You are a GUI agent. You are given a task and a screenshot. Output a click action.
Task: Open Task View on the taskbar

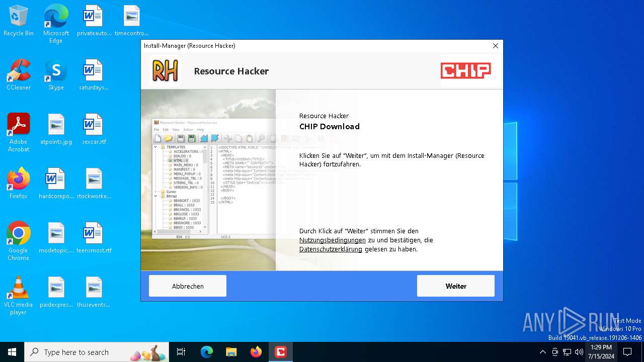click(x=181, y=352)
